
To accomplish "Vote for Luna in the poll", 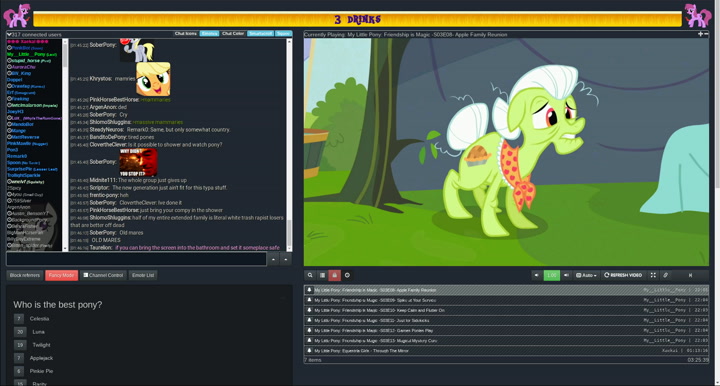I will point(20,331).
